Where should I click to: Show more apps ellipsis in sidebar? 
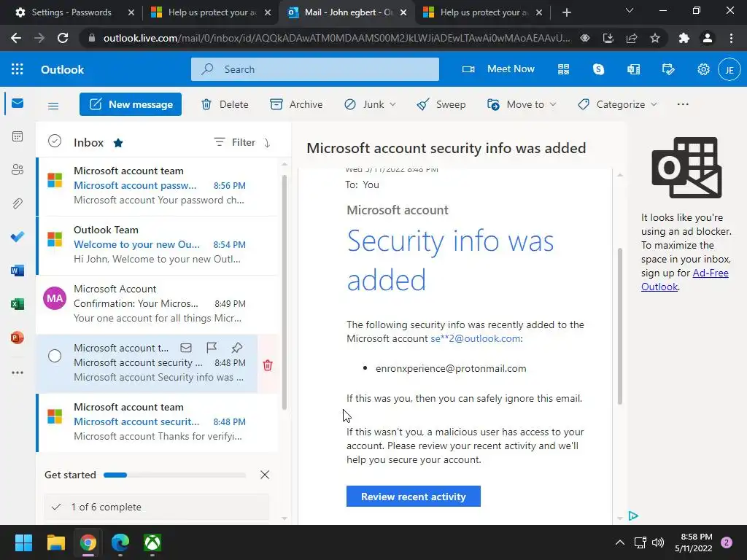[18, 373]
